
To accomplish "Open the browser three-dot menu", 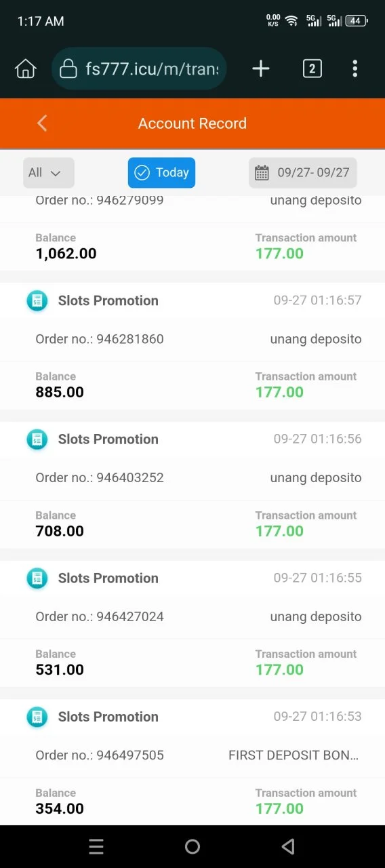I will 355,68.
